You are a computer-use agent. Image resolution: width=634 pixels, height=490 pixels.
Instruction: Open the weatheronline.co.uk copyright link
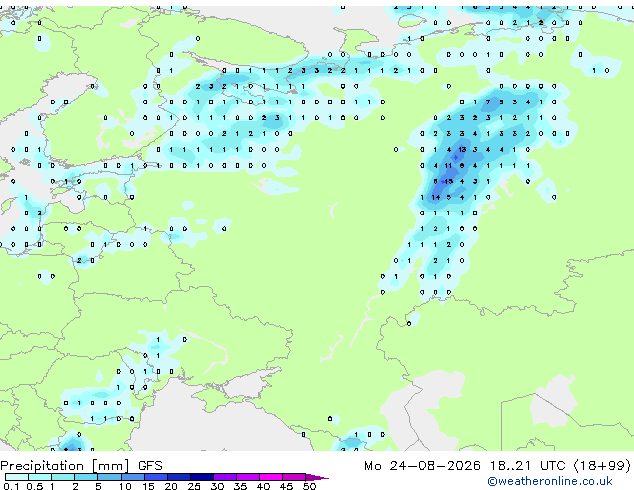[x=550, y=481]
